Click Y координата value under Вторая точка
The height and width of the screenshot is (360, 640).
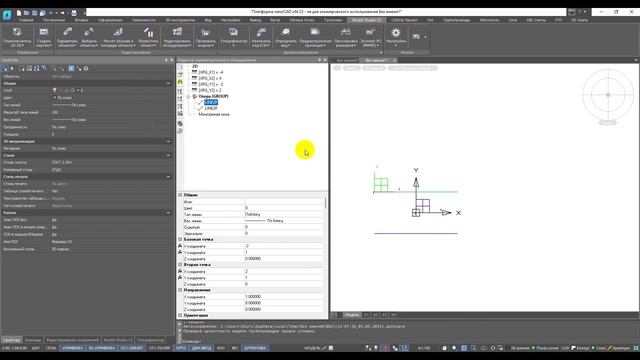click(284, 278)
